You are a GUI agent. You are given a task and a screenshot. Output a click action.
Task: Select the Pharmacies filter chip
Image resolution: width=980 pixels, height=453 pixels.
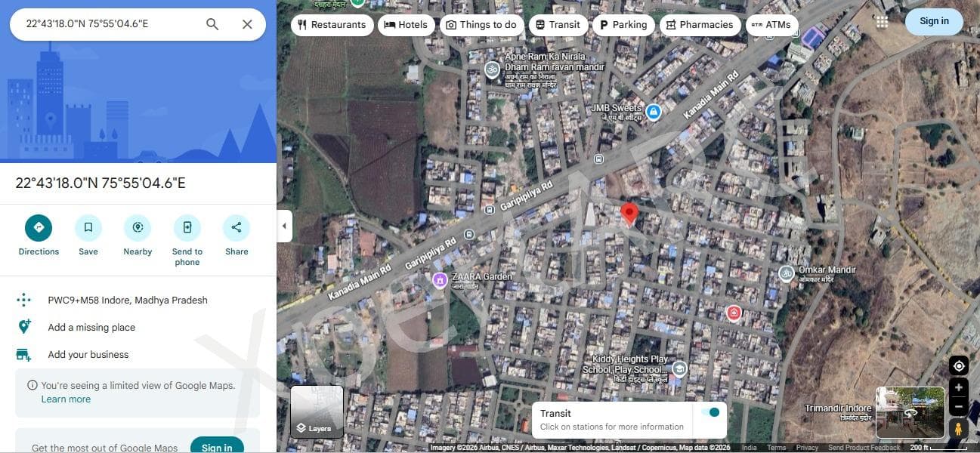pos(700,25)
